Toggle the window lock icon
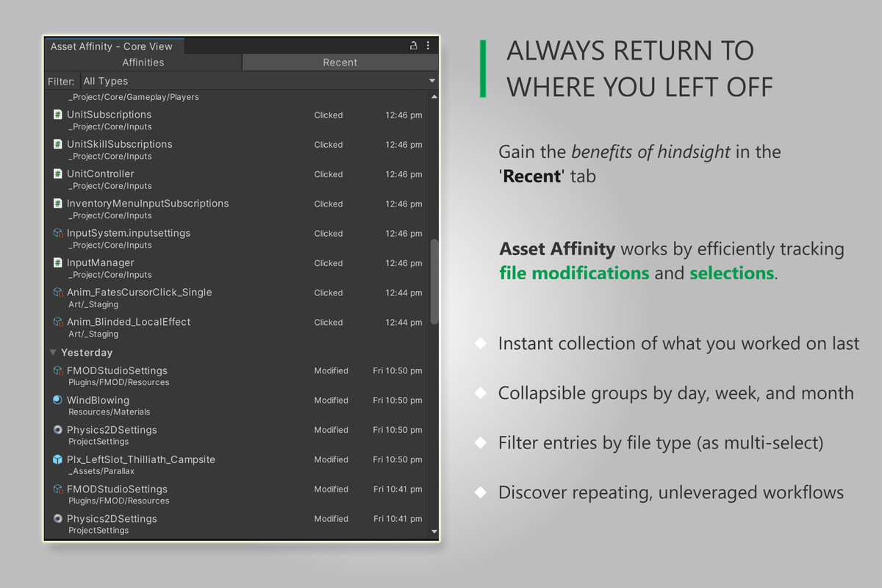Screen dimensions: 882x588 tap(414, 46)
